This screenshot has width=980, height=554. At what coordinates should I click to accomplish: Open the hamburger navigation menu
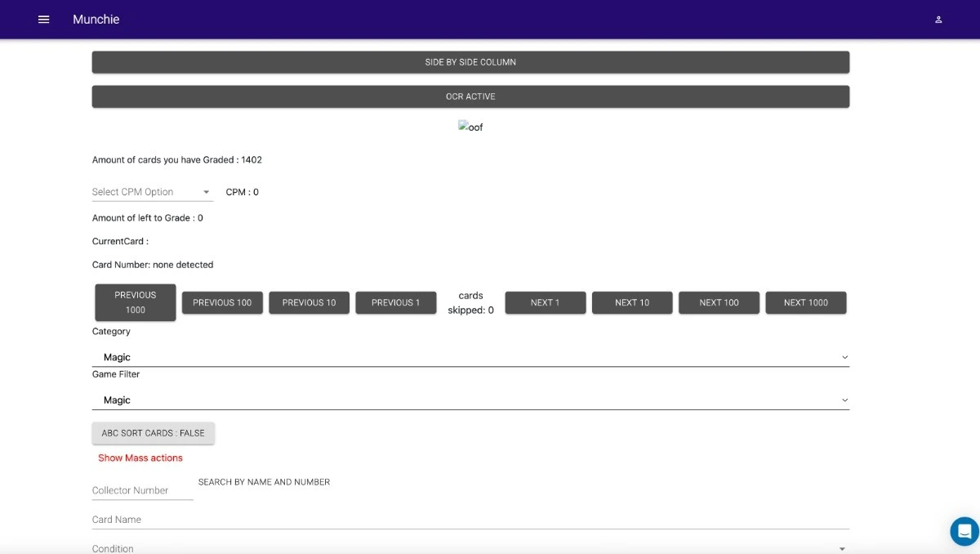43,19
